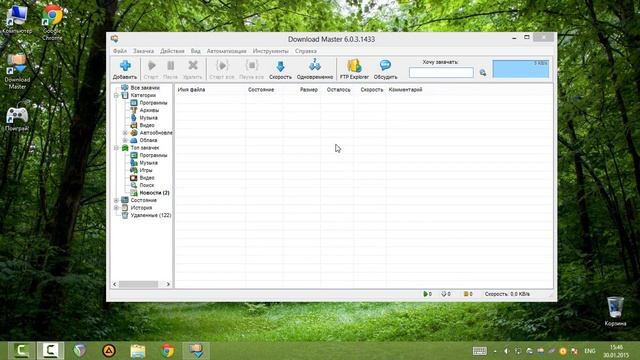Select Программы under Категории
Image resolution: width=640 pixels, height=360 pixels.
click(153, 103)
